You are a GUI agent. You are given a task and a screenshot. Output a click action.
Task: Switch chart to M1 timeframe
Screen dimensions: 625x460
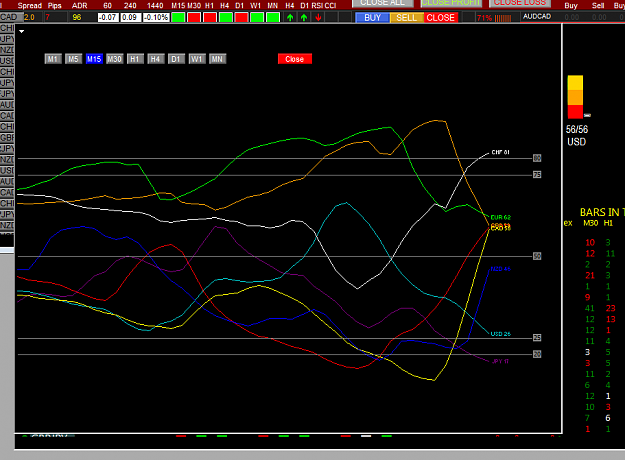pyautogui.click(x=53, y=59)
